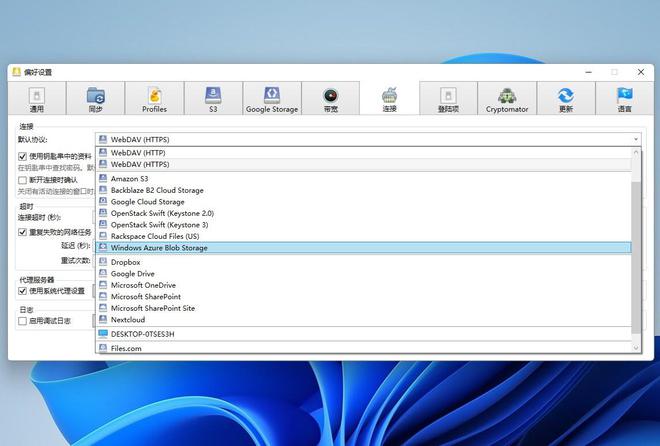Select Rackspace Cloud Files (US)
Screen dimensions: 660x446
[x=364, y=236]
